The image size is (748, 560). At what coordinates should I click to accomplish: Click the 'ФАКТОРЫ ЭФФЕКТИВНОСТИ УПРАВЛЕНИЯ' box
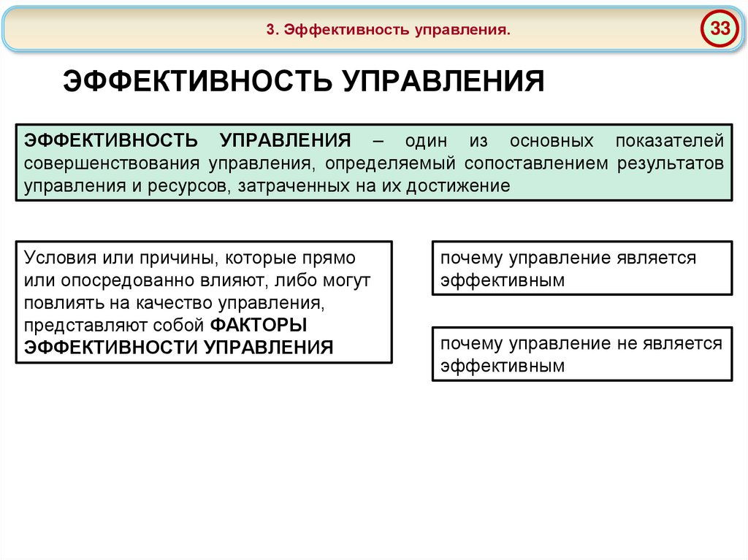pyautogui.click(x=205, y=302)
